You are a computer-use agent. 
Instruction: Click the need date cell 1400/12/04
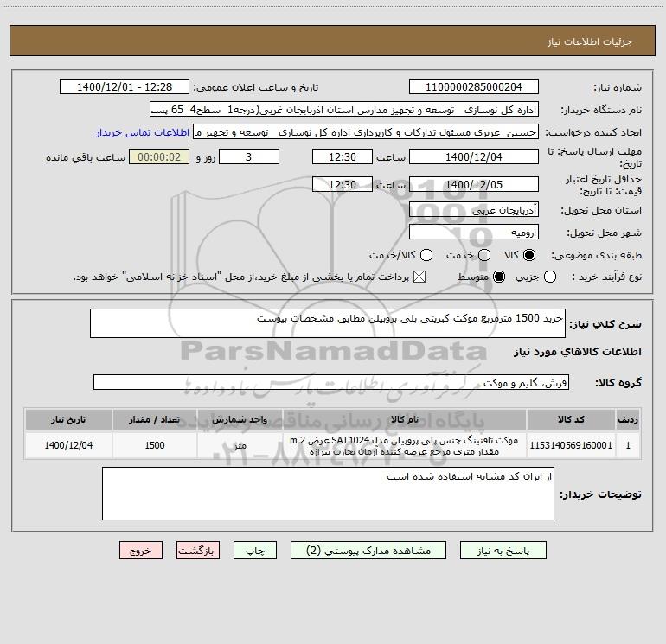[68, 445]
